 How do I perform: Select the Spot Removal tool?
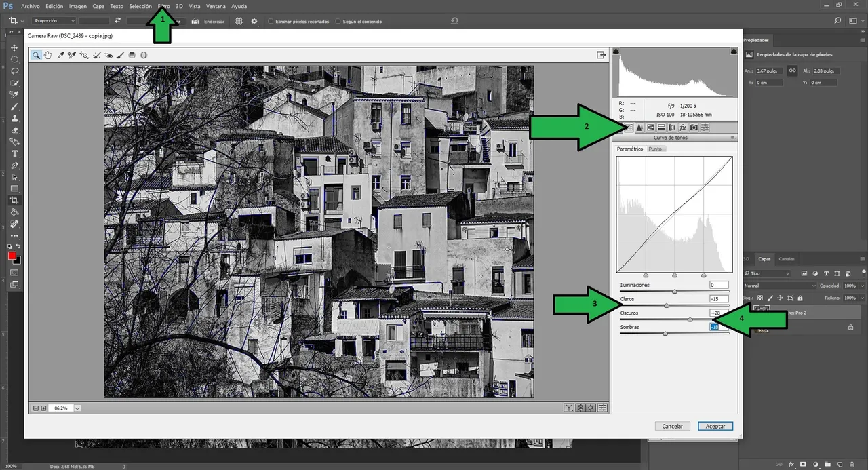point(97,55)
